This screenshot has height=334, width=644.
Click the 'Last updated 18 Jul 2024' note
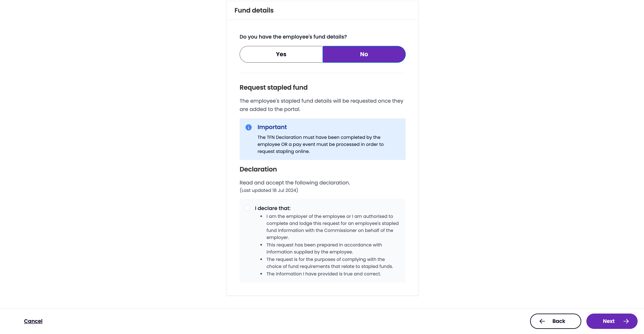pos(269,190)
